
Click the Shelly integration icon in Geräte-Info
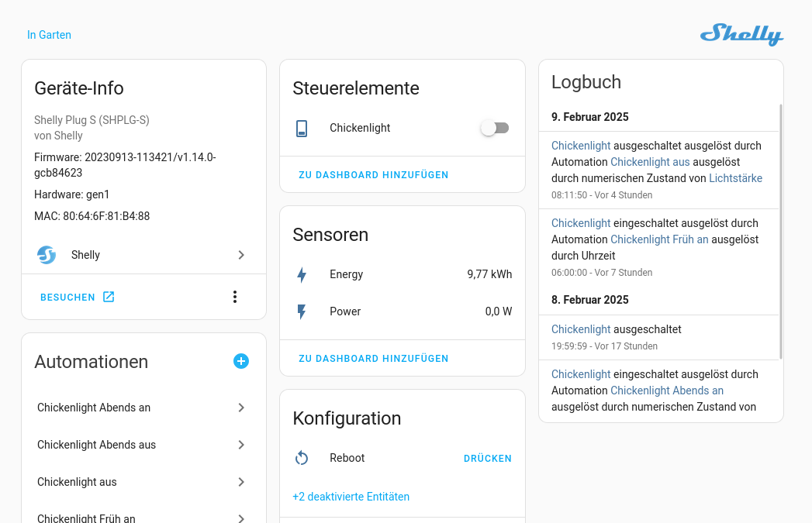click(x=47, y=255)
